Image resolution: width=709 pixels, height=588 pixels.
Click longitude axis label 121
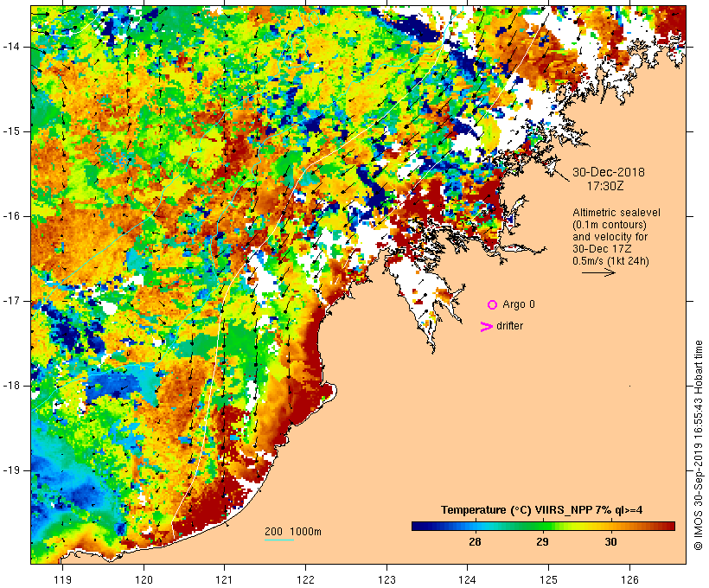click(x=224, y=579)
